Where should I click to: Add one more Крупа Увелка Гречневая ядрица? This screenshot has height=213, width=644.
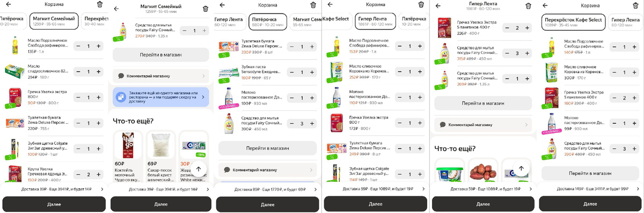coord(98,174)
